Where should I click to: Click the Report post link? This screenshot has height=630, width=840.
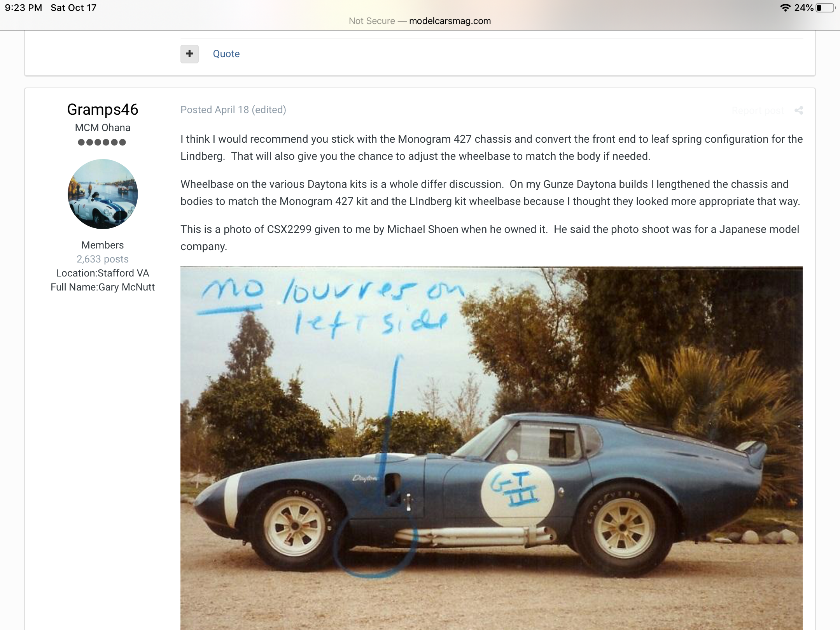(x=758, y=110)
